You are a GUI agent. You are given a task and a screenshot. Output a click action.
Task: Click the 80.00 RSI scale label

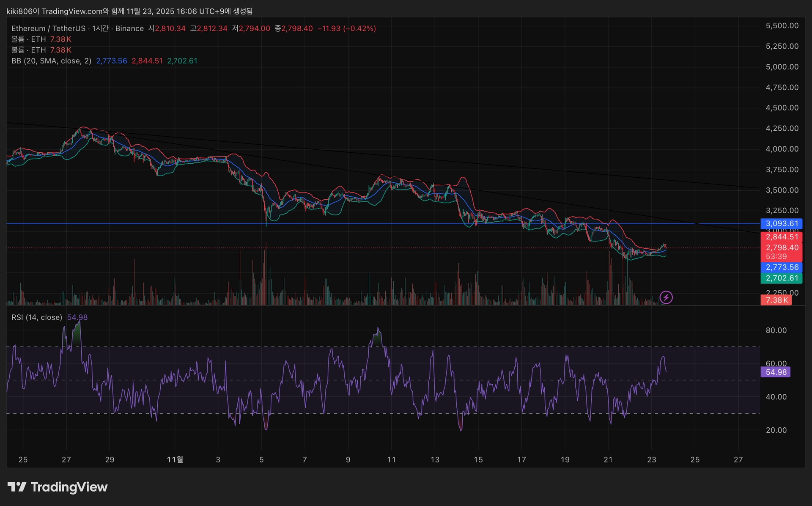tap(776, 330)
